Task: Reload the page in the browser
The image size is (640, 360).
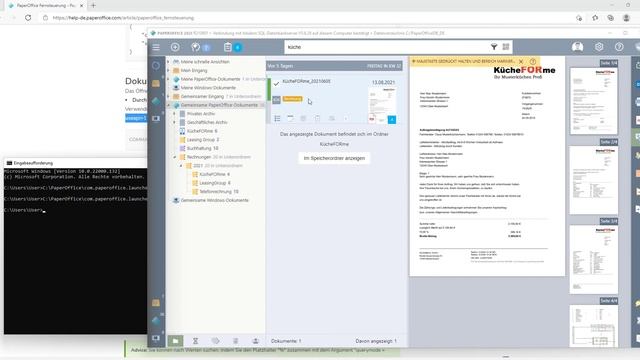Action: pyautogui.click(x=28, y=18)
